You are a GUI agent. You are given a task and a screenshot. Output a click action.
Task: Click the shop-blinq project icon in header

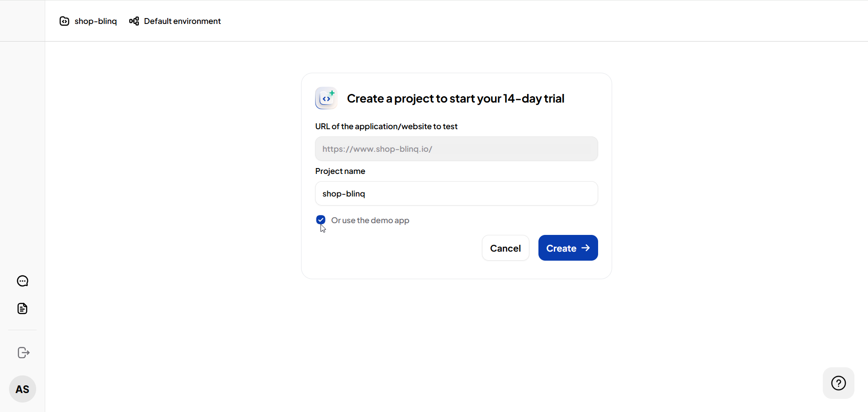65,21
